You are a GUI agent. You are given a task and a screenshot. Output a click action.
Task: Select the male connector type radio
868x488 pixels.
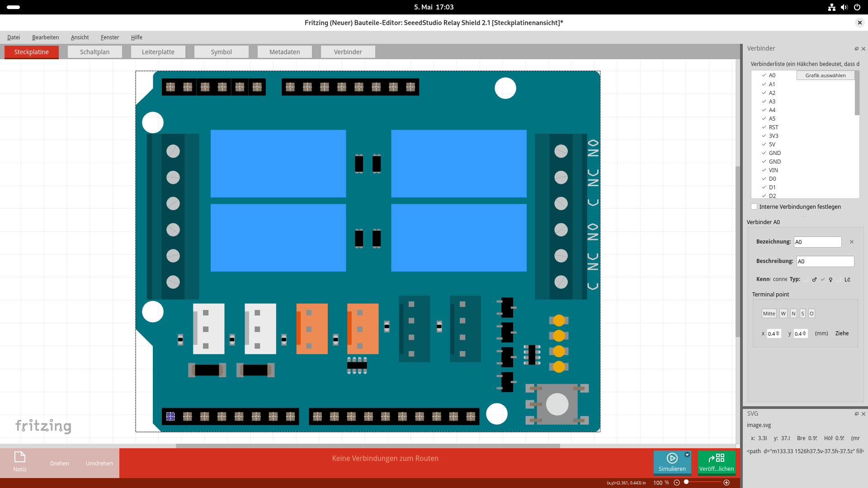tap(807, 280)
